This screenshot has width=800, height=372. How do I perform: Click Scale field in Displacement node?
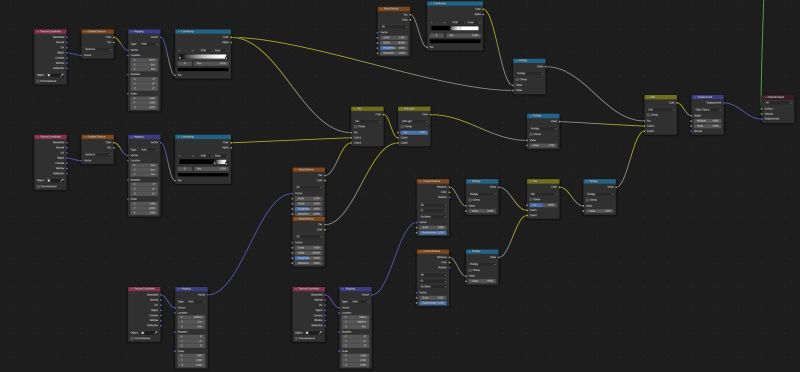708,126
